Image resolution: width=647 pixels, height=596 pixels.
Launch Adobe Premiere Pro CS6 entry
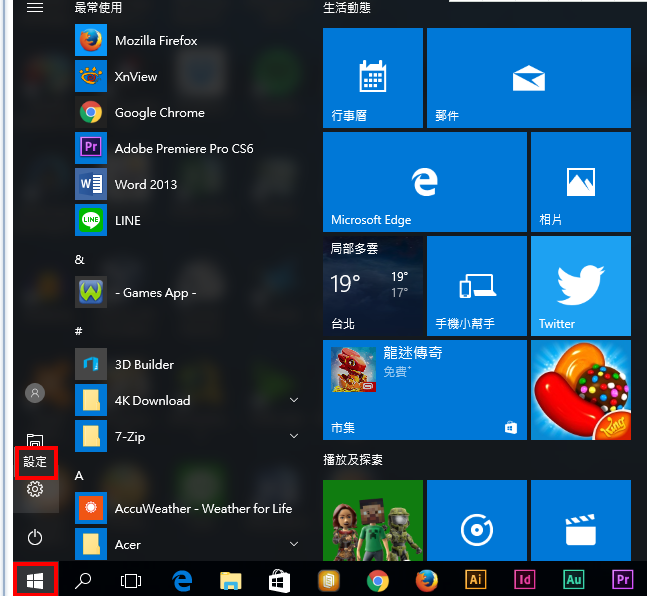point(188,148)
